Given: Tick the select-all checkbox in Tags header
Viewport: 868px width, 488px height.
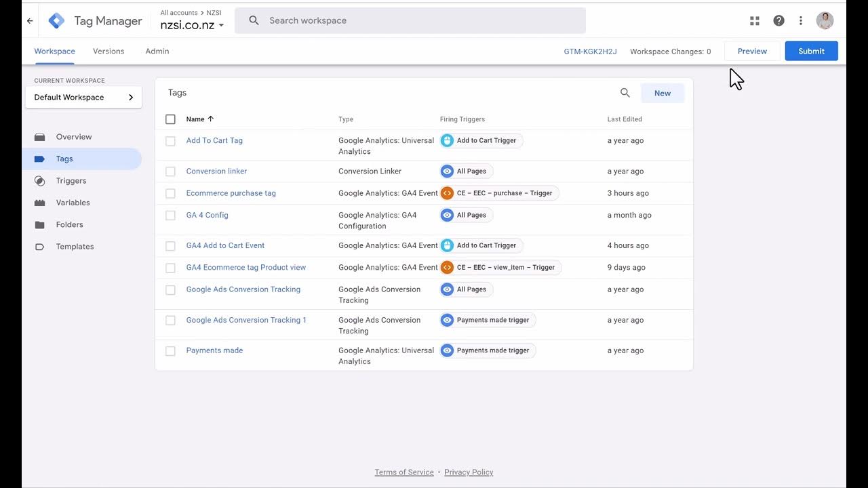Looking at the screenshot, I should [x=170, y=119].
